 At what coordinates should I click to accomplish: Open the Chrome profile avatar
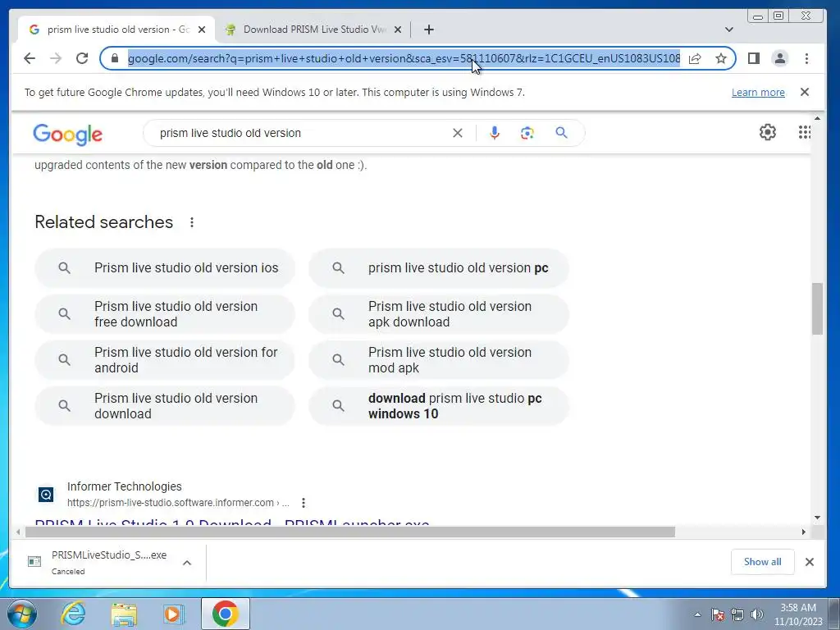780,58
